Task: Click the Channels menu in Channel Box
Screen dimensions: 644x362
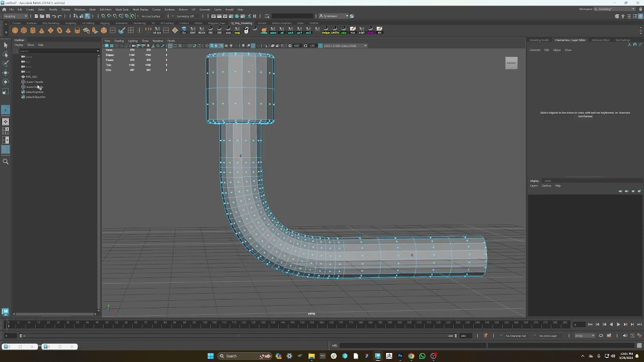Action: point(535,50)
